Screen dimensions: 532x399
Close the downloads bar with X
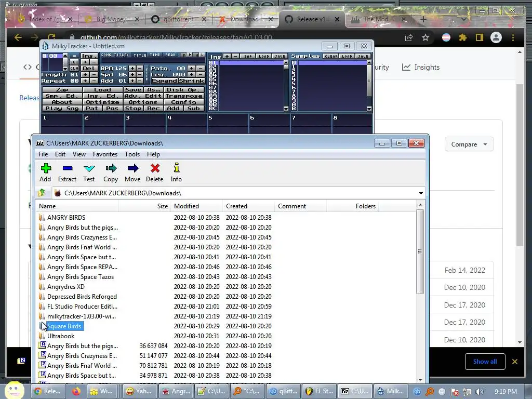pyautogui.click(x=515, y=362)
